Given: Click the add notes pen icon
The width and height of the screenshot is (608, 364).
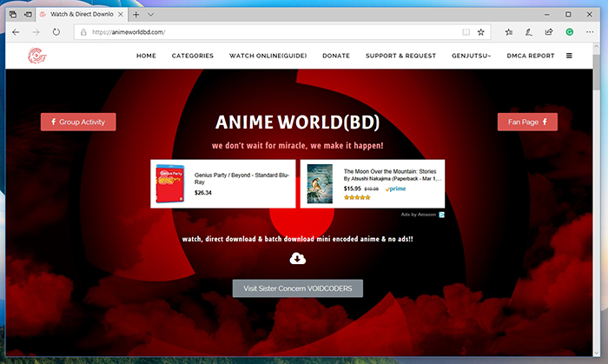Looking at the screenshot, I should coord(528,32).
